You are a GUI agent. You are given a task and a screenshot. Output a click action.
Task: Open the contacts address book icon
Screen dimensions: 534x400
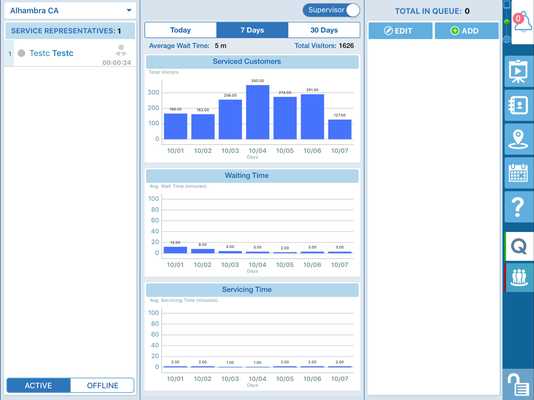pos(519,106)
